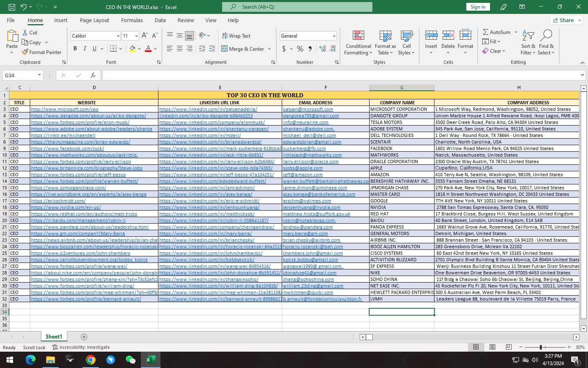Apply the yellow fill color swatch
This screenshot has width=588, height=368.
[x=132, y=49]
